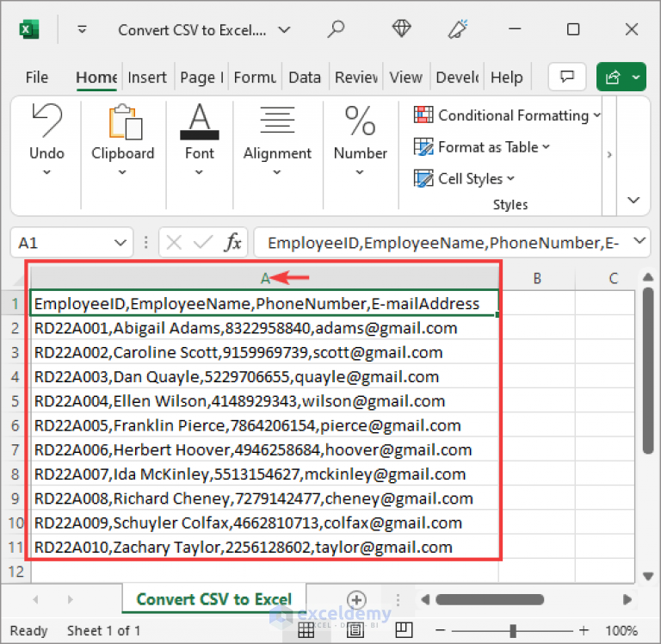The image size is (661, 644).
Task: Click the Cancel X formula button
Action: coord(174,243)
